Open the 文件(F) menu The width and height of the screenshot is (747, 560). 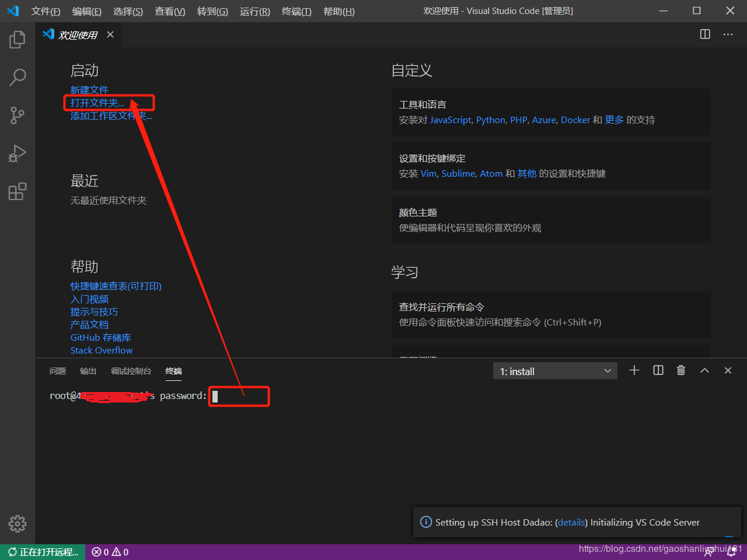pos(46,12)
